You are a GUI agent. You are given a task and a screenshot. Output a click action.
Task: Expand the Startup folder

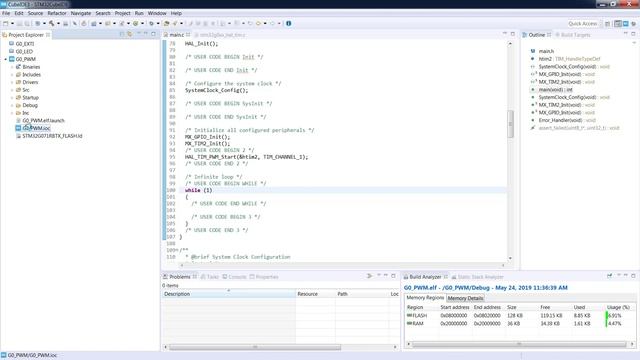[x=12, y=98]
